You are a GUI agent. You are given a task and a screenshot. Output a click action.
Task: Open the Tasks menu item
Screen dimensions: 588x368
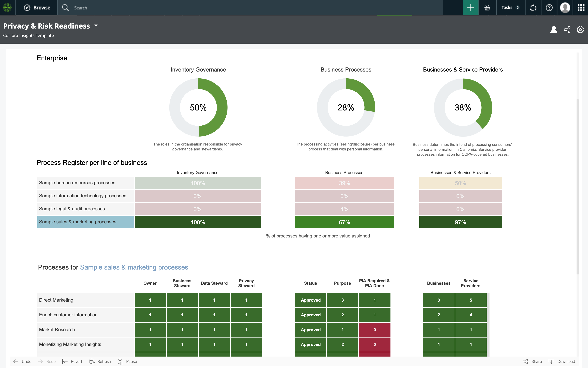coord(510,8)
